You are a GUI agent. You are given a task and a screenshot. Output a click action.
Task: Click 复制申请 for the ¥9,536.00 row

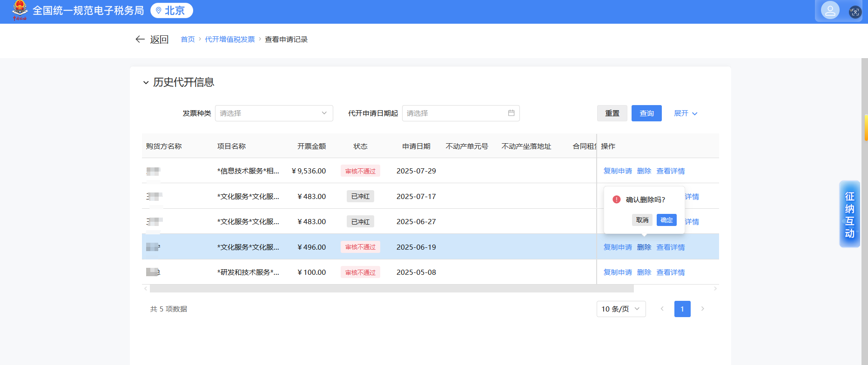[618, 171]
